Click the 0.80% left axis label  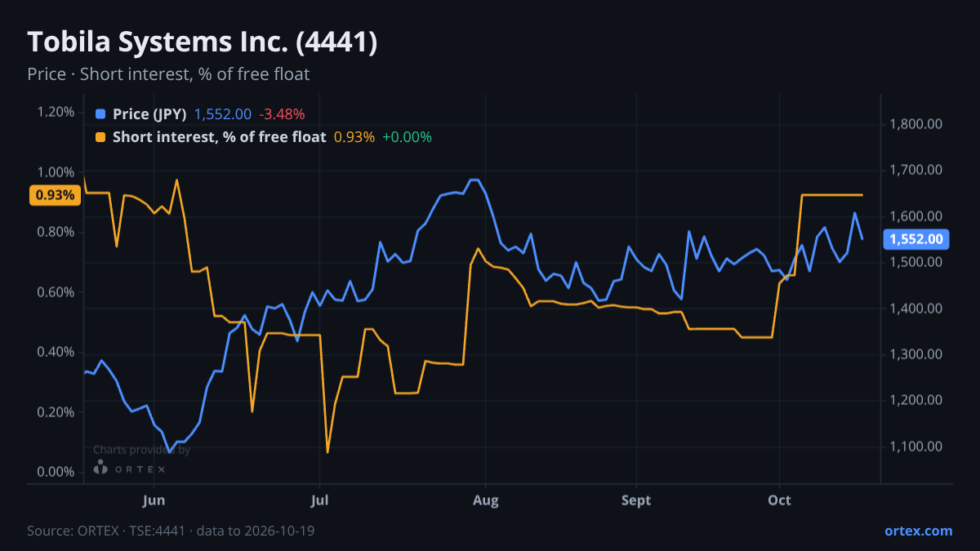point(56,232)
